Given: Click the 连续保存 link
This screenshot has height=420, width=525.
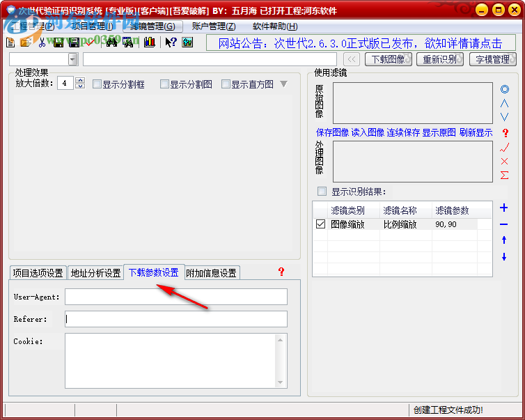Looking at the screenshot, I should coord(403,132).
